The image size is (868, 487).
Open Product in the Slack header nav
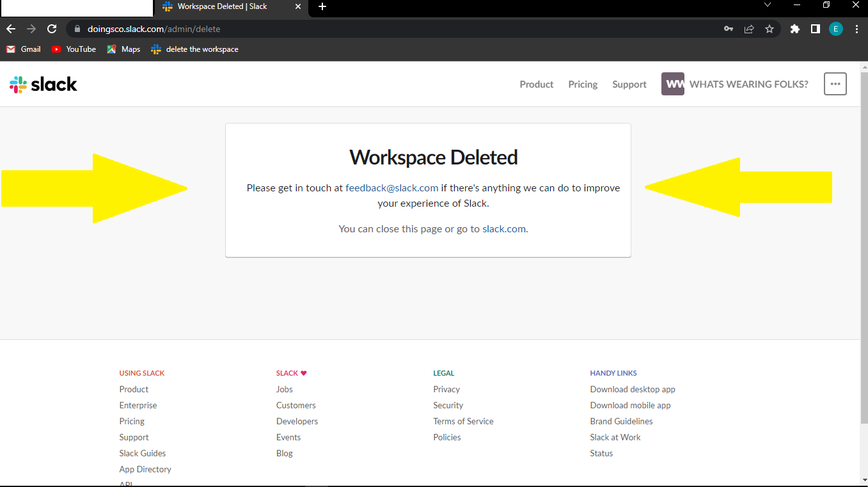click(537, 84)
